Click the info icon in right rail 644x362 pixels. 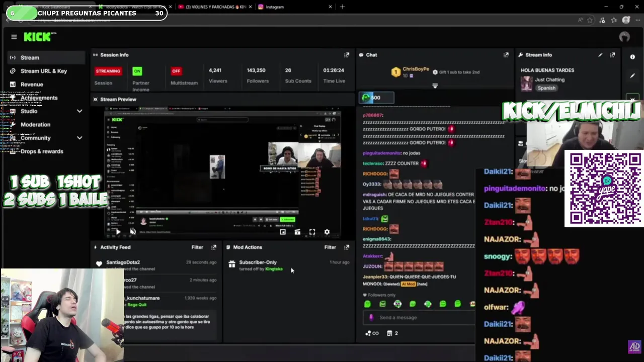pos(632,57)
